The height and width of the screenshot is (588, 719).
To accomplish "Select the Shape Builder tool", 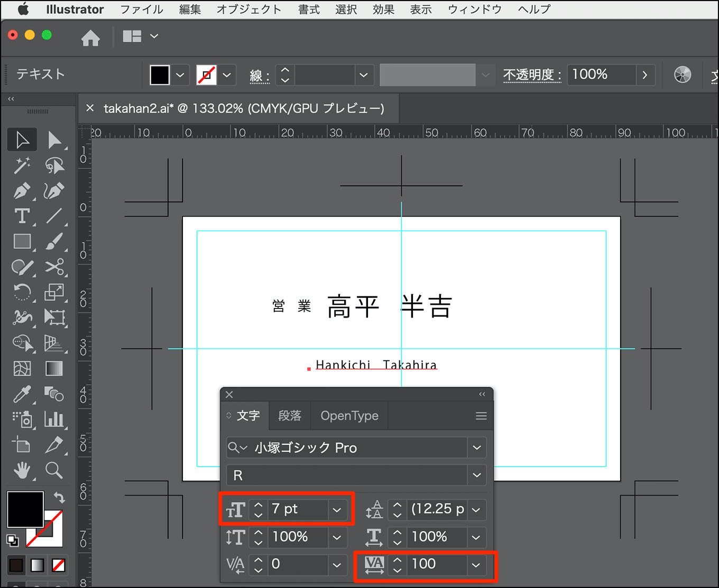I will tap(22, 343).
